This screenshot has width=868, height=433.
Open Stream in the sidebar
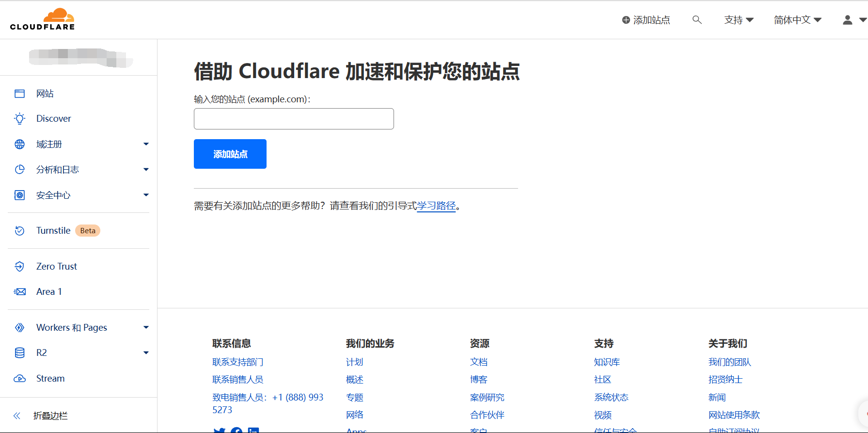pyautogui.click(x=50, y=378)
